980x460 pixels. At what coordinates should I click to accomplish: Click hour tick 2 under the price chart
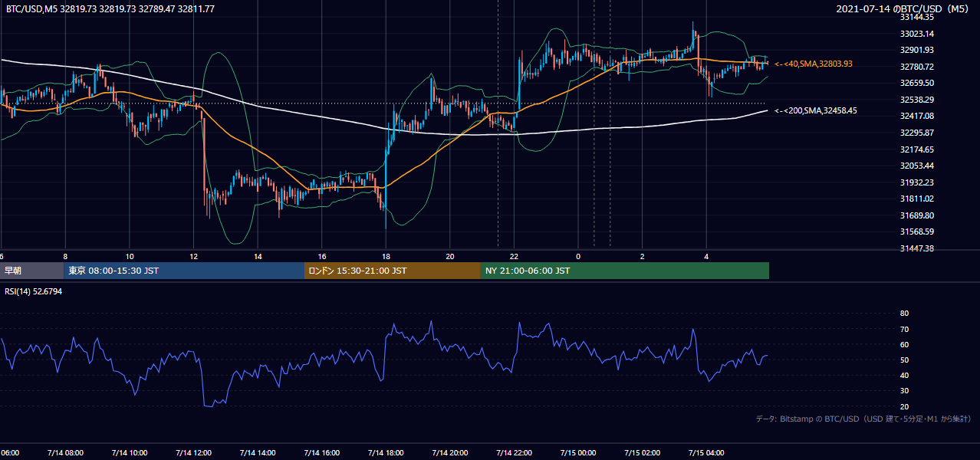click(643, 256)
